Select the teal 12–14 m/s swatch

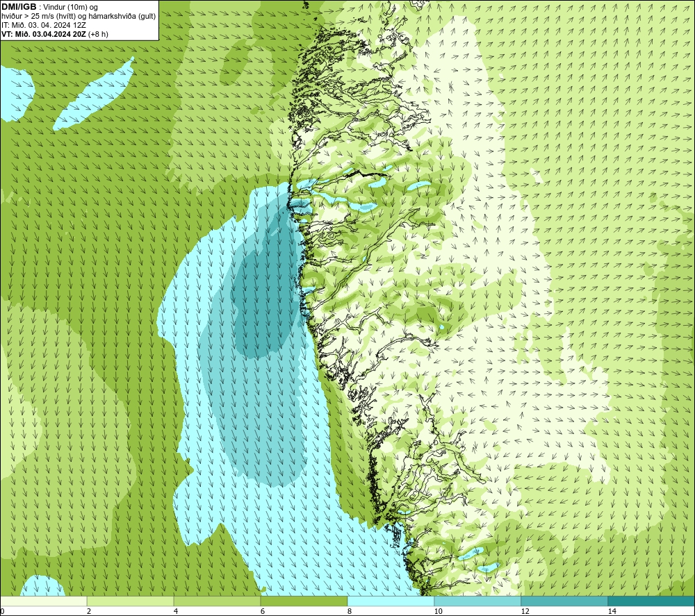[564, 601]
